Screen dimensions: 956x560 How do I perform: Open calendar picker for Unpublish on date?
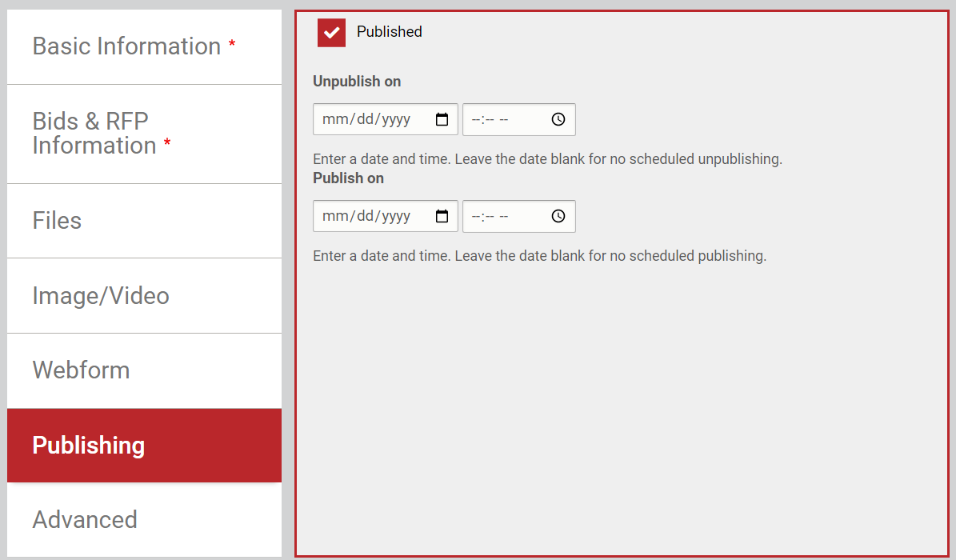(x=442, y=119)
